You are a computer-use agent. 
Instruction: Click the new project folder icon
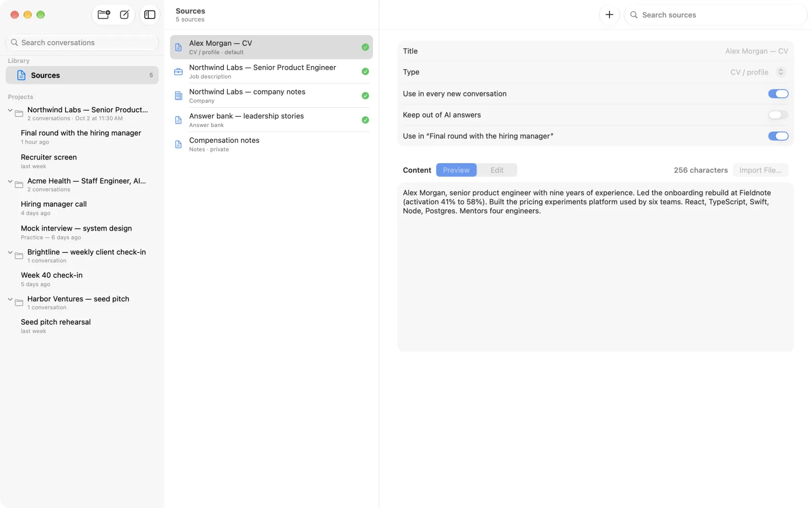104,15
